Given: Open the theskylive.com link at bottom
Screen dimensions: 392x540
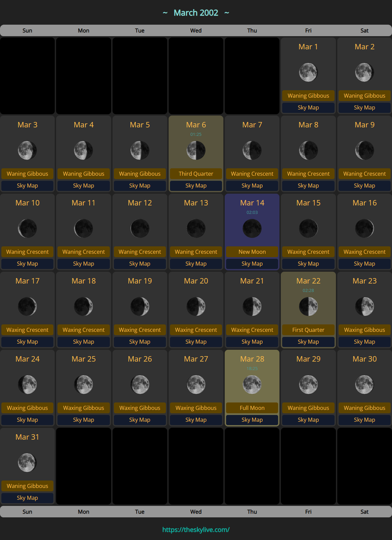Looking at the screenshot, I should [x=196, y=530].
